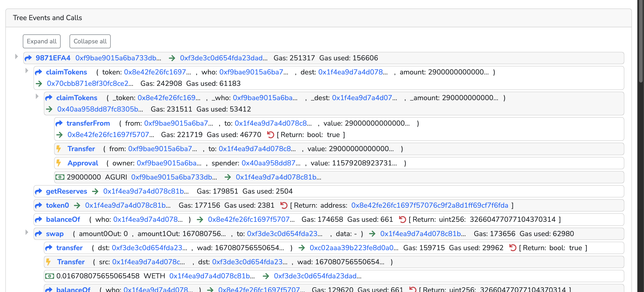Open the first claimTokens function link
This screenshot has height=292, width=644.
[66, 72]
